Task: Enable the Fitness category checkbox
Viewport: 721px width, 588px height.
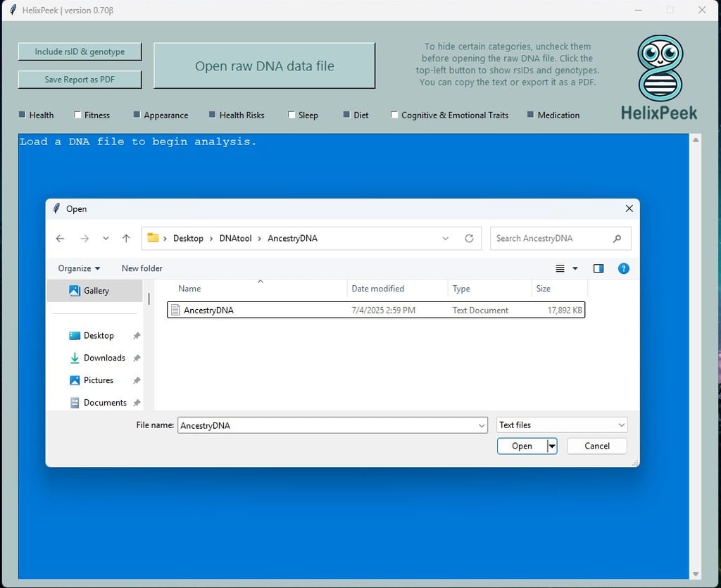Action: tap(77, 115)
